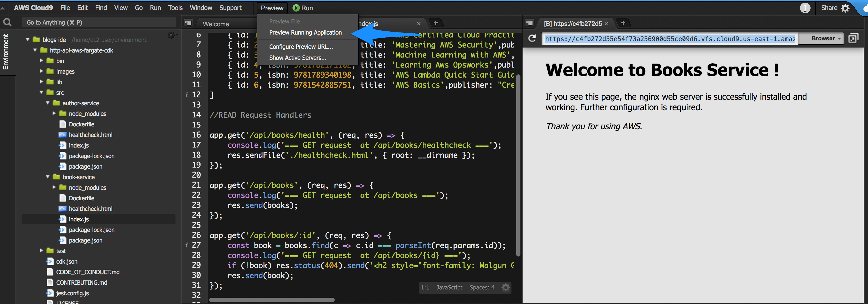Image resolution: width=868 pixels, height=304 pixels.
Task: Expand the test folder
Action: [41, 251]
